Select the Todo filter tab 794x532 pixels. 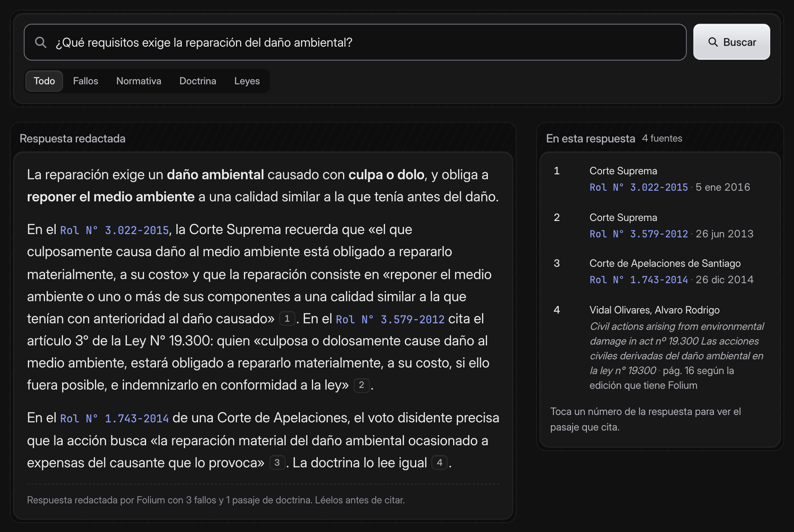[x=44, y=81]
